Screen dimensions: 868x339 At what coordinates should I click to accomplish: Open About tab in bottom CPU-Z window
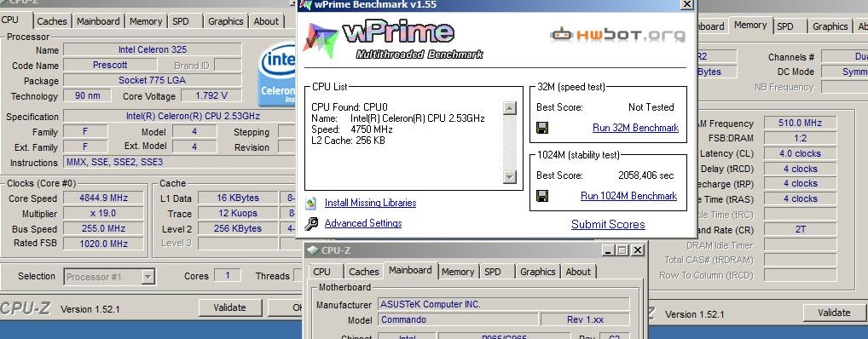tap(578, 272)
